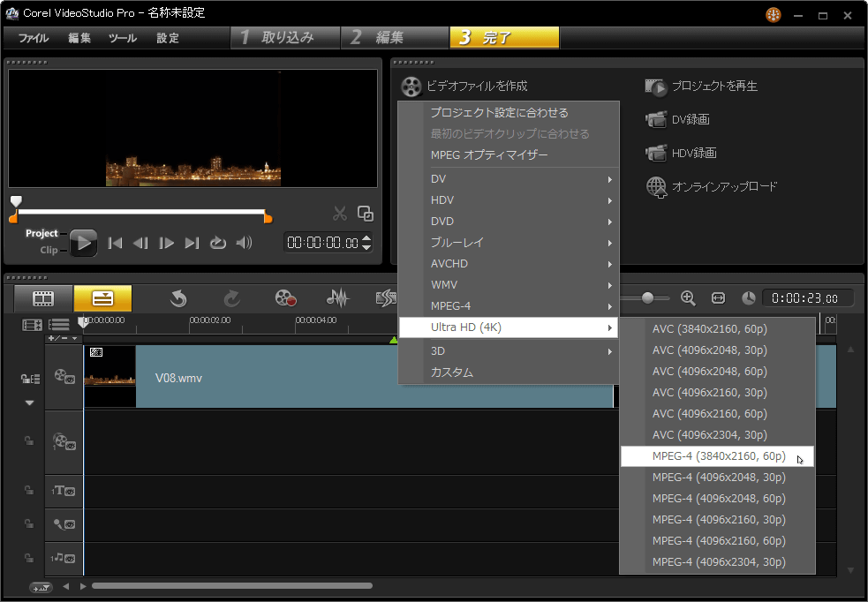The image size is (868, 602).
Task: Open the ツール menu
Action: pyautogui.click(x=123, y=38)
